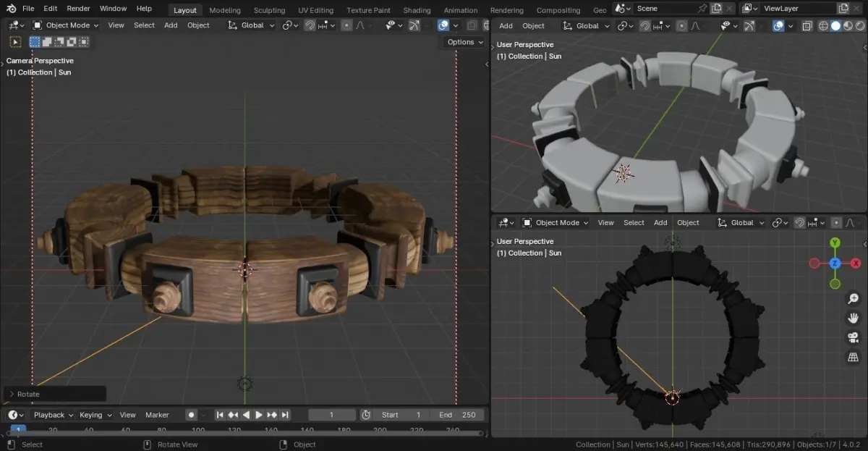The image size is (868, 451).
Task: Add a new view layer icon
Action: (843, 8)
